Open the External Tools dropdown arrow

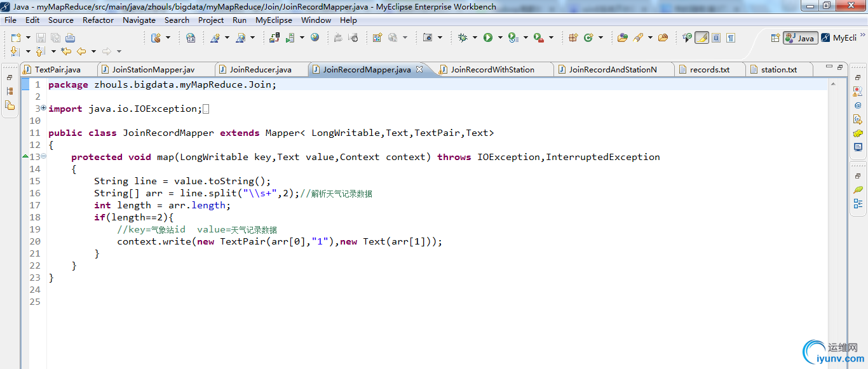(x=551, y=37)
